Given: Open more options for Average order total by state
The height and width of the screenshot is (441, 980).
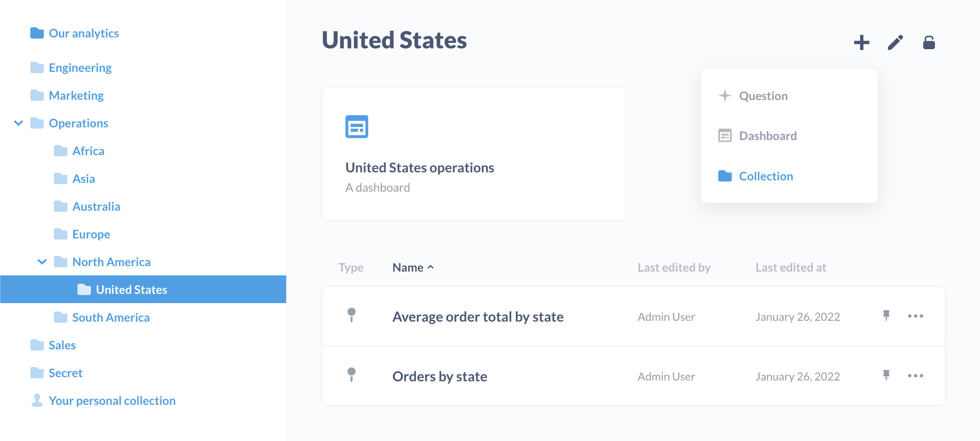Looking at the screenshot, I should coord(915,316).
